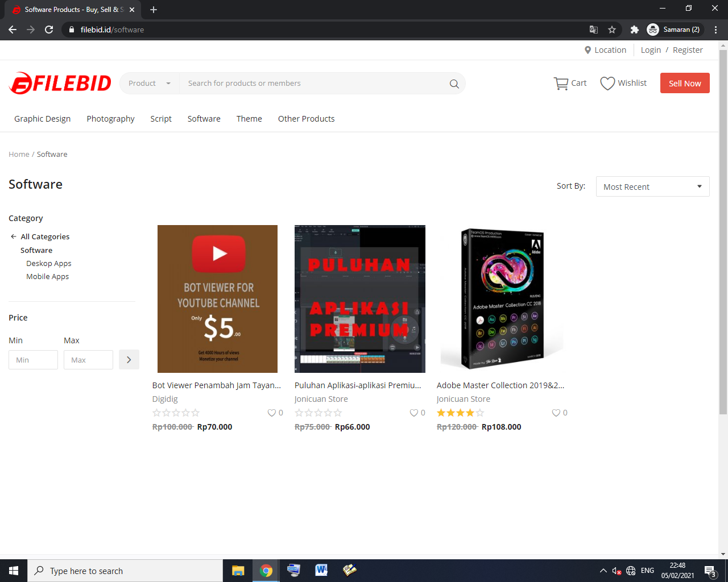This screenshot has width=728, height=582.
Task: Open Chrome extensions puzzle icon
Action: click(x=635, y=30)
